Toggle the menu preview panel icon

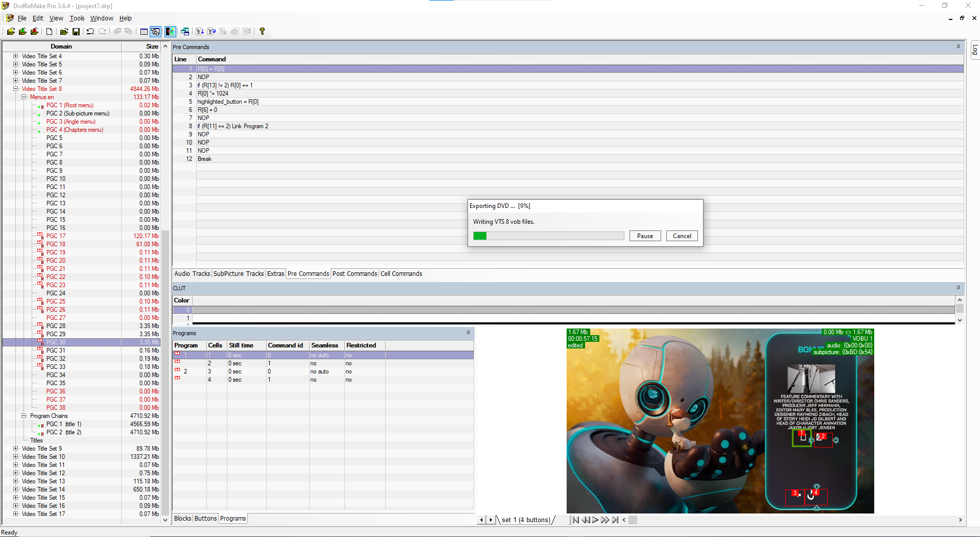pos(170,32)
